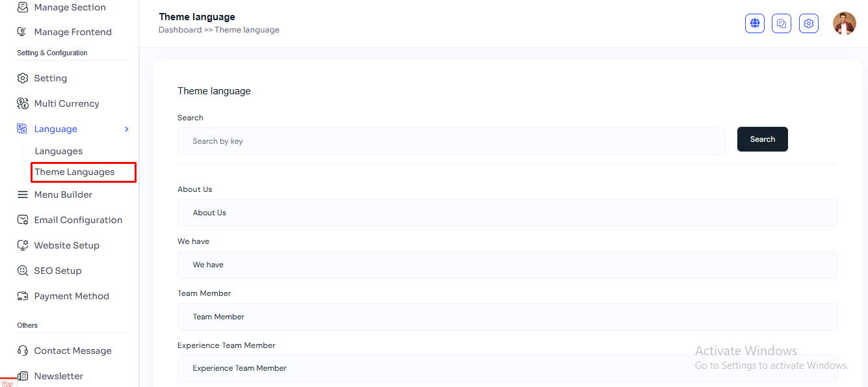The image size is (868, 387).
Task: Select the Multi Currency sidebar icon
Action: click(23, 103)
